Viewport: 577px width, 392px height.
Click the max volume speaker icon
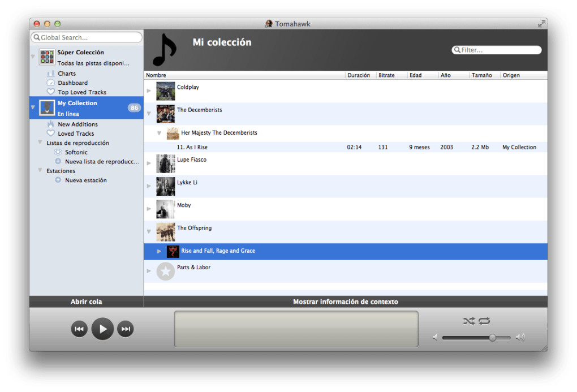pos(520,337)
